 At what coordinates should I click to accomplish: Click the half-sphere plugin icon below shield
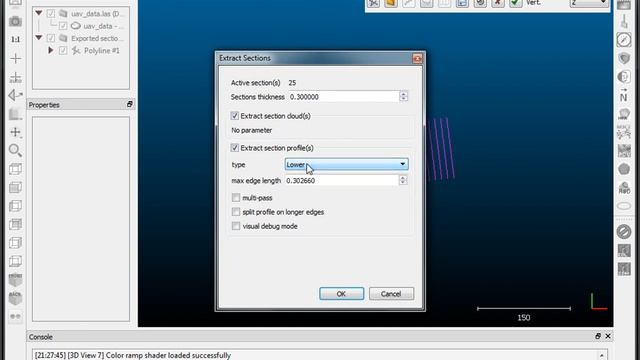pos(624,77)
